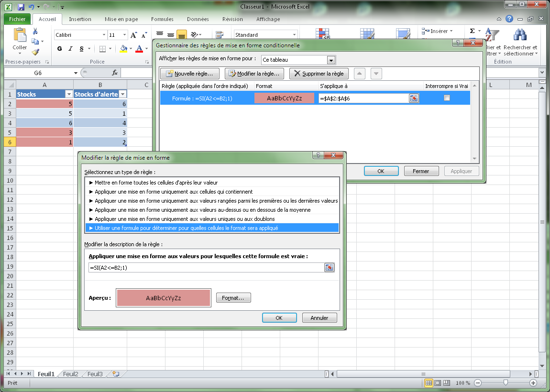Click the Italic (I) formatting icon

(71, 49)
